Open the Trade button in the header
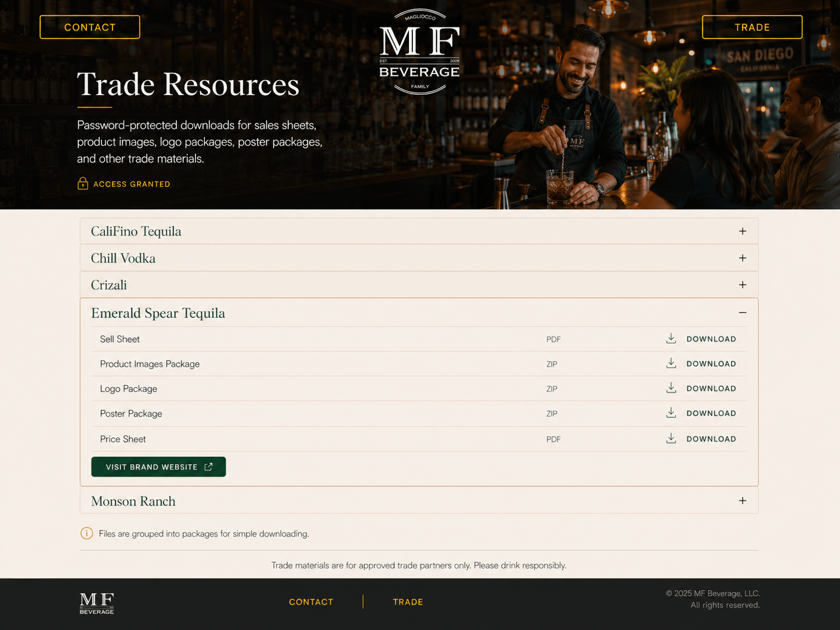Image resolution: width=840 pixels, height=630 pixels. click(752, 27)
